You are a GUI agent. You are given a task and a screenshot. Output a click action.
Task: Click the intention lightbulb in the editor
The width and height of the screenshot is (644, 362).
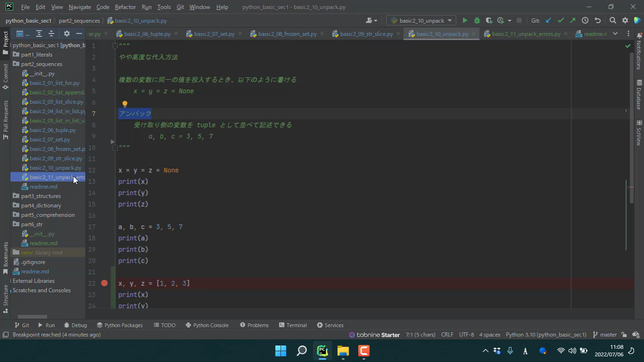click(x=125, y=104)
